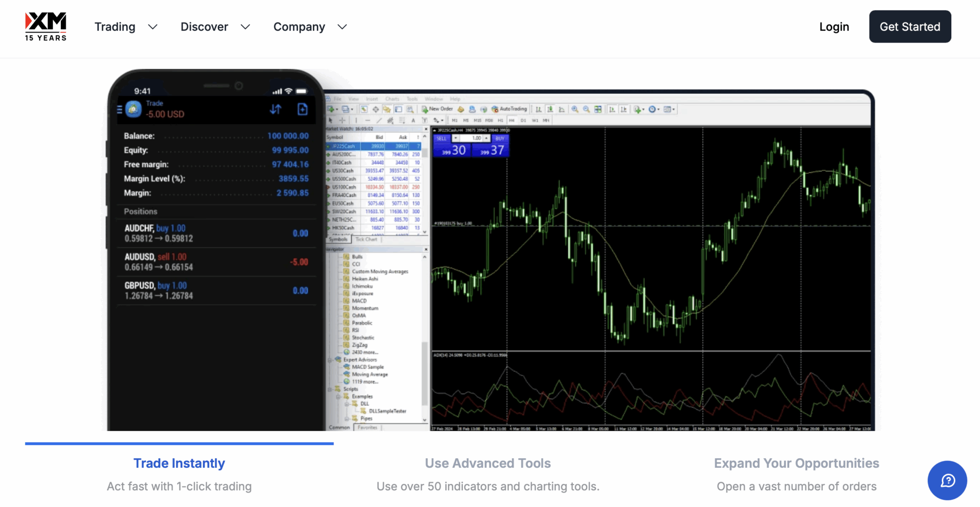Toggle bar chart display mode

coord(538,109)
